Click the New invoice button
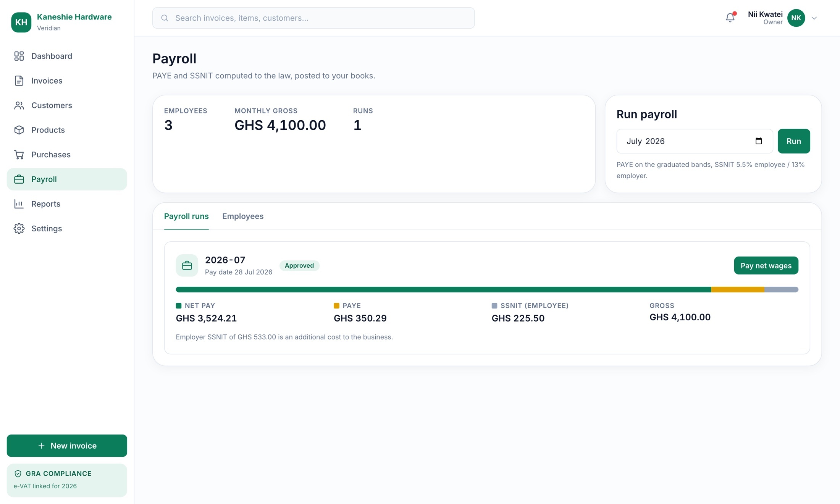This screenshot has width=840, height=504. point(67,446)
